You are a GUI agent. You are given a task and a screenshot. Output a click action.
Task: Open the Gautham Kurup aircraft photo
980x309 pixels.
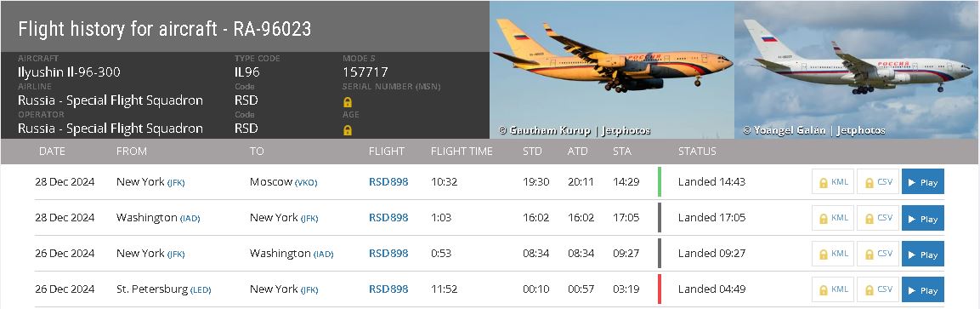coord(612,70)
